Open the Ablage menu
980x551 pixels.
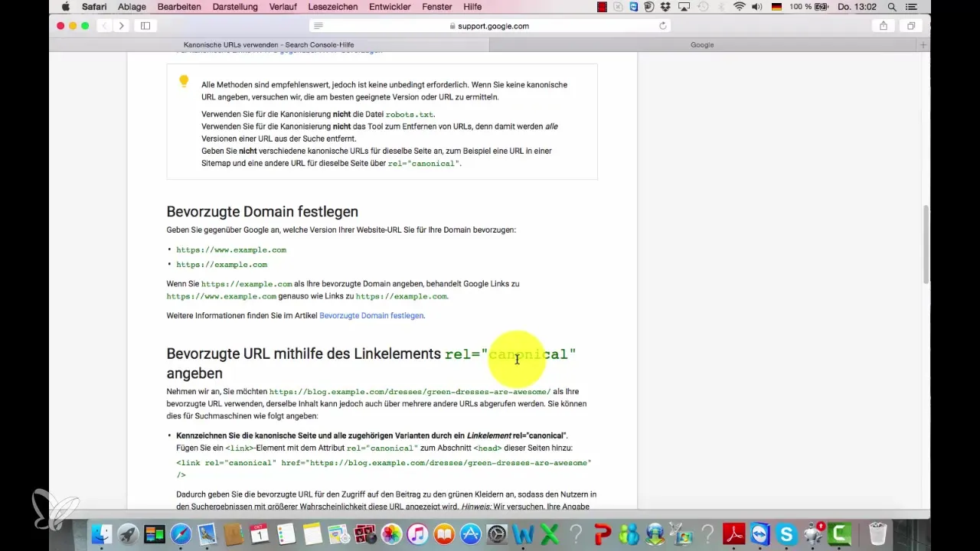pyautogui.click(x=132, y=7)
